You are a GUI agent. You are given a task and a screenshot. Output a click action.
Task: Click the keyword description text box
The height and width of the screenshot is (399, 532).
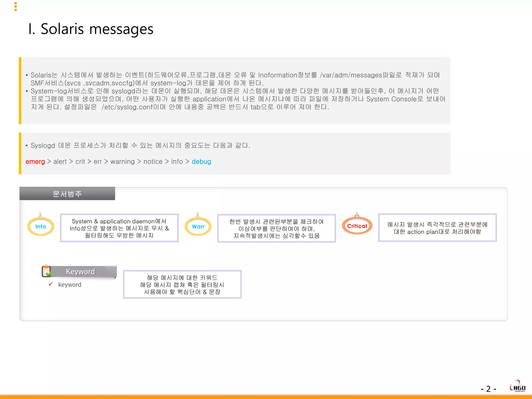[182, 284]
